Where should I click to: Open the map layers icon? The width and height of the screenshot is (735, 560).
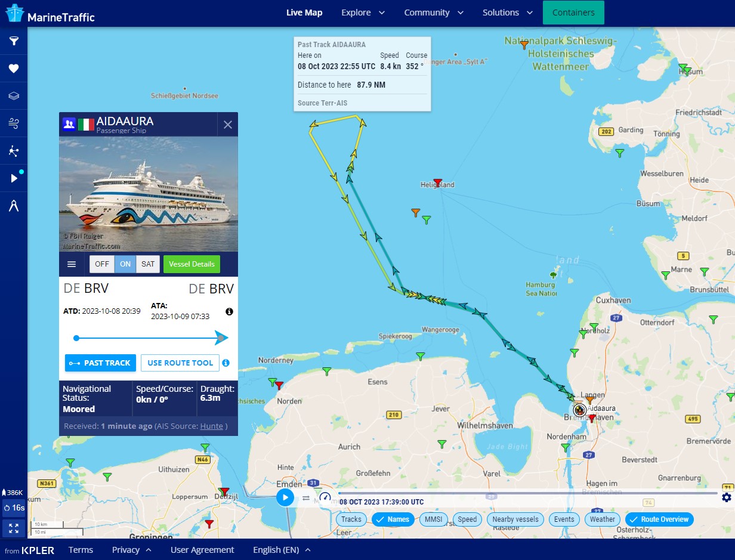coord(14,96)
